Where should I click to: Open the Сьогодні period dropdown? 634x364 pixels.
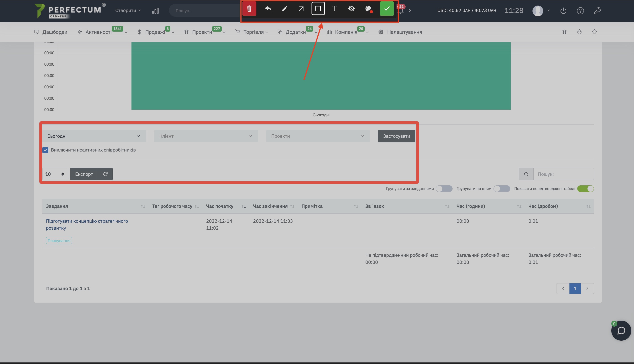tap(94, 136)
